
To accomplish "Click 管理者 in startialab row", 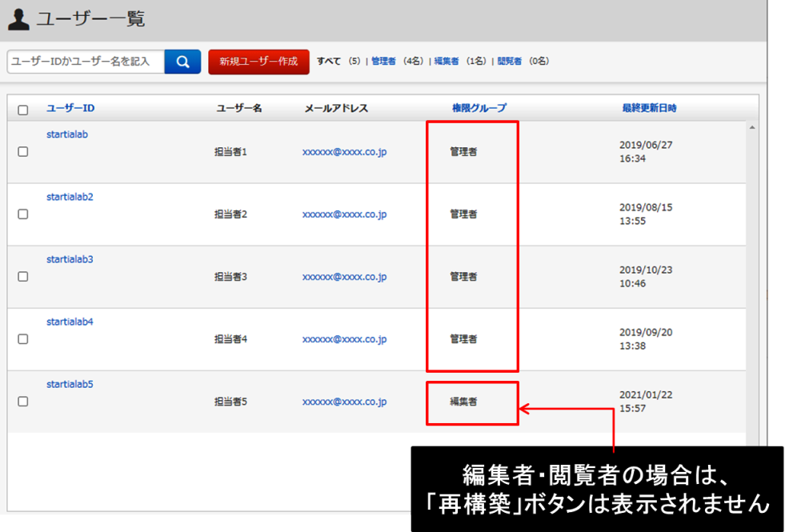I will pos(463,152).
